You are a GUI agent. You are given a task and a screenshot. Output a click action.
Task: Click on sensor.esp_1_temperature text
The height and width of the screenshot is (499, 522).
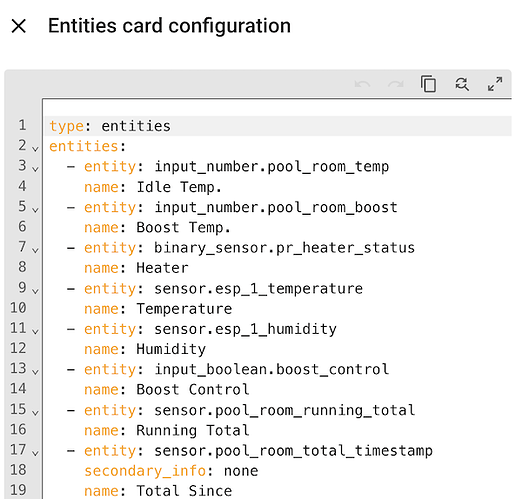(x=259, y=289)
